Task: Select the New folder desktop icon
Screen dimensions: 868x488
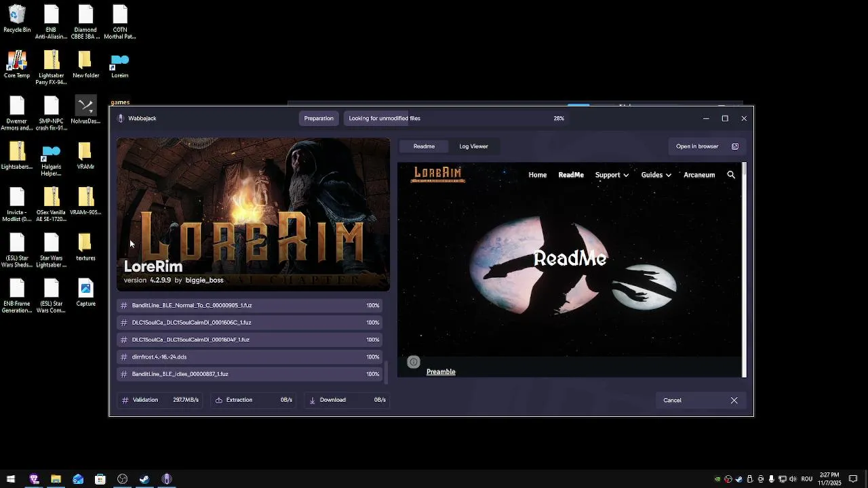Action: 85,64
